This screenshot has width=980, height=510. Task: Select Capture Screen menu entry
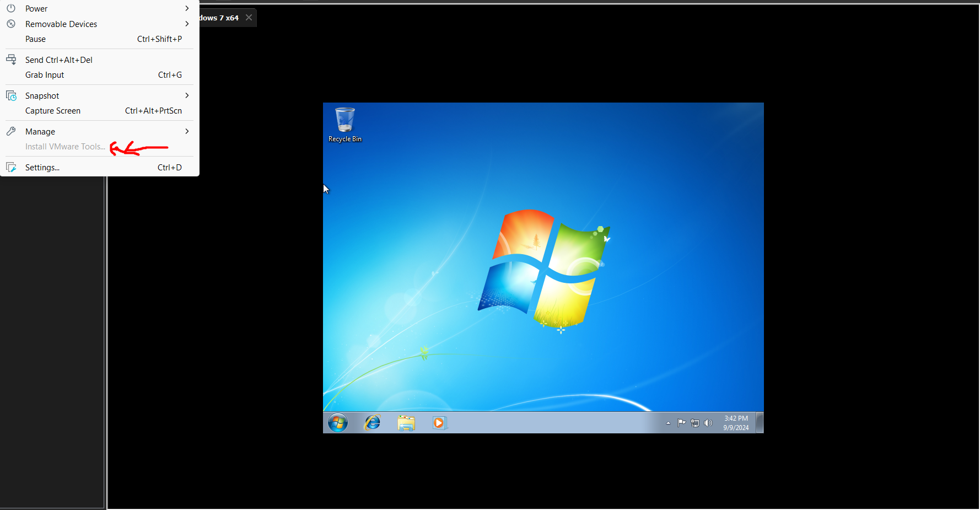[99, 111]
